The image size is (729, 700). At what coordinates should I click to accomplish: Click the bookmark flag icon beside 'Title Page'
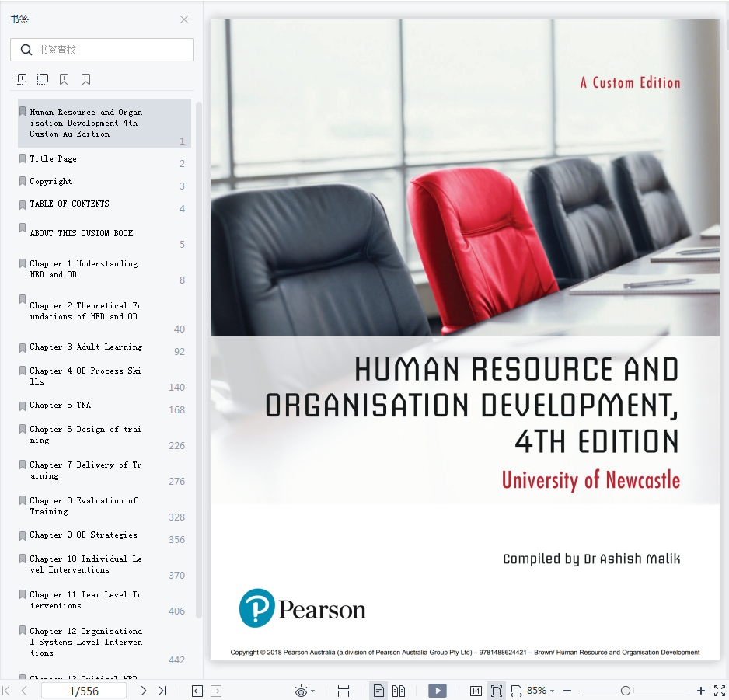click(23, 159)
